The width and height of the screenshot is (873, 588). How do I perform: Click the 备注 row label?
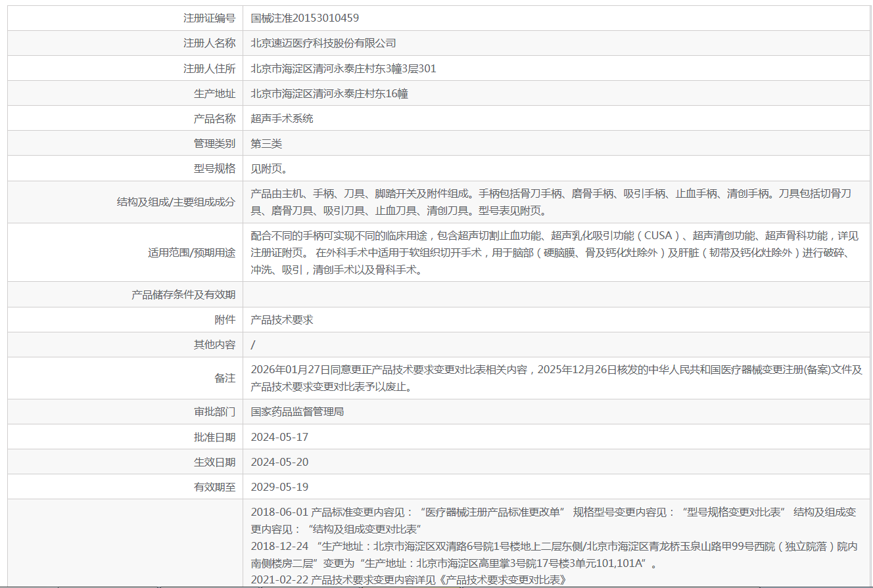point(225,378)
